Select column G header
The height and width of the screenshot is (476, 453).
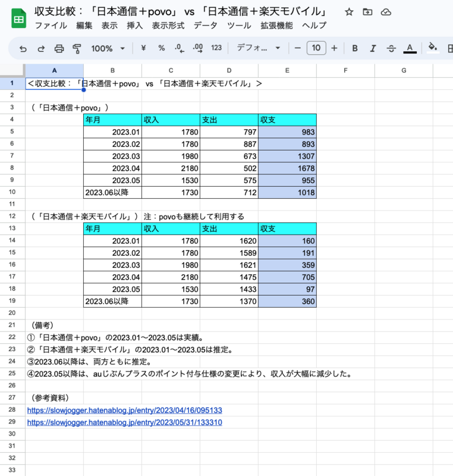pyautogui.click(x=404, y=70)
